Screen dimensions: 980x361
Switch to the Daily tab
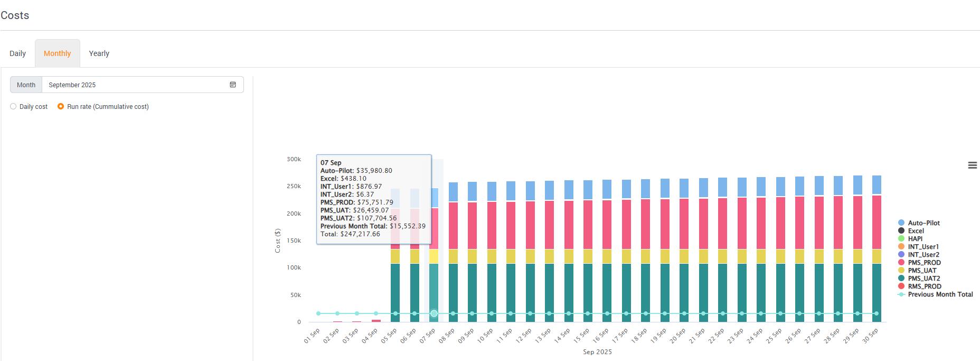pos(17,53)
